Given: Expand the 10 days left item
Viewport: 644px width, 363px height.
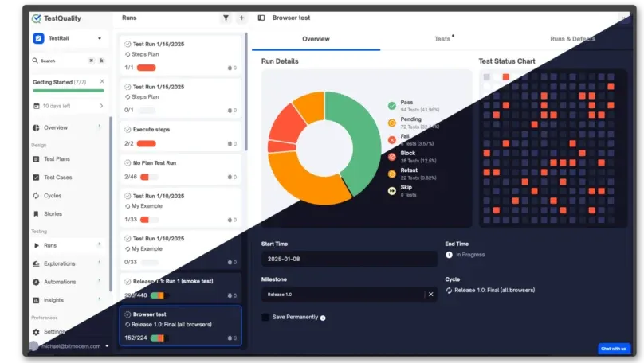Looking at the screenshot, I should click(x=101, y=106).
